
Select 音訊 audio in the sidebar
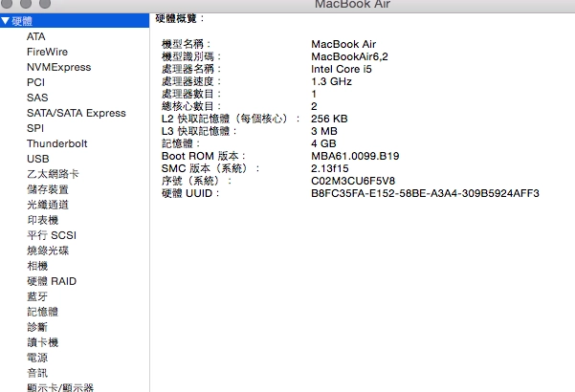pos(37,373)
